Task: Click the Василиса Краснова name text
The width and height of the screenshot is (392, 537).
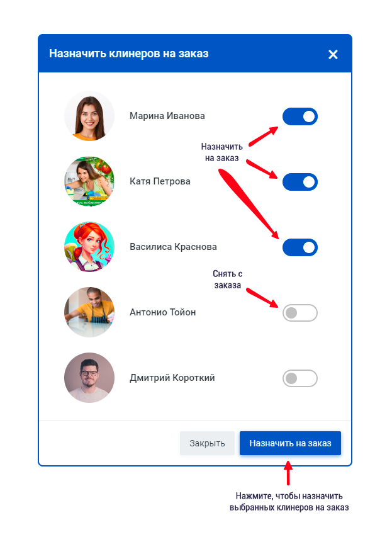Action: [173, 247]
